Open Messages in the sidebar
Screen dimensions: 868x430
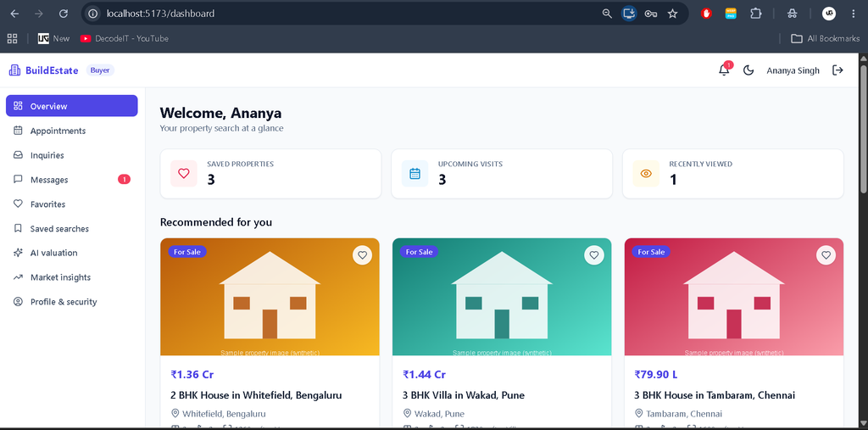[x=72, y=180]
